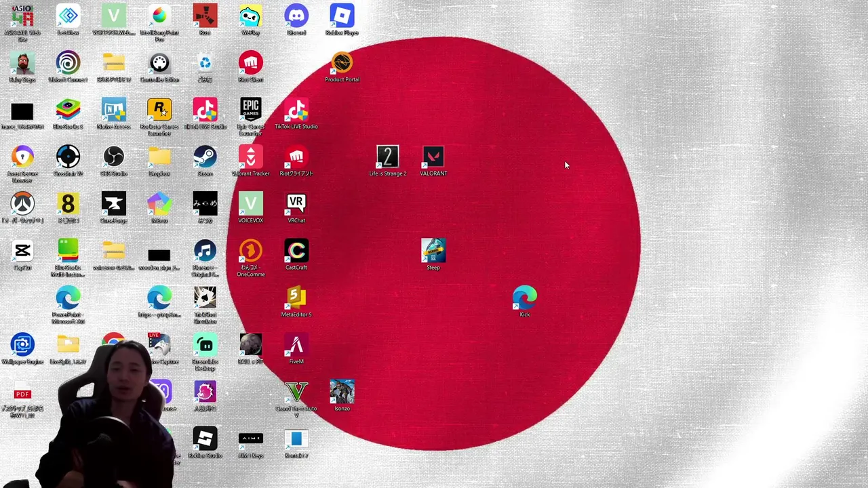Open the Overwatch desktop shortcut
This screenshot has width=868, height=488.
tap(22, 204)
